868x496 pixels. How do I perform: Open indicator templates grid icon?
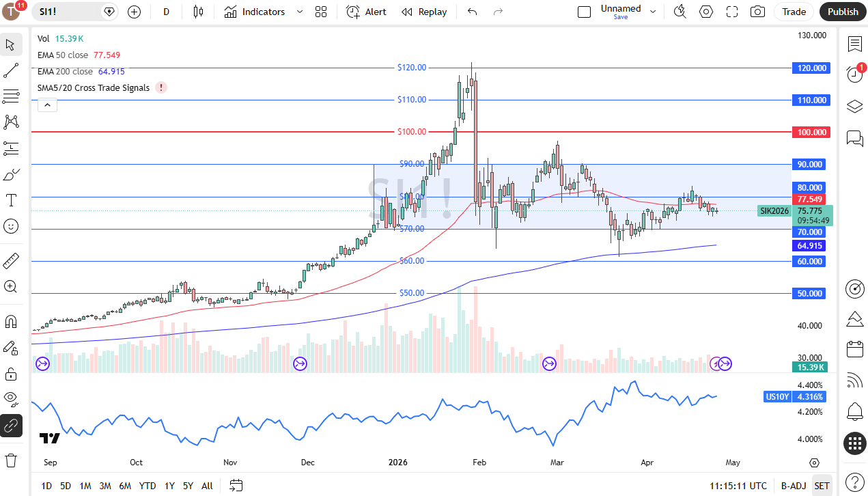[321, 12]
